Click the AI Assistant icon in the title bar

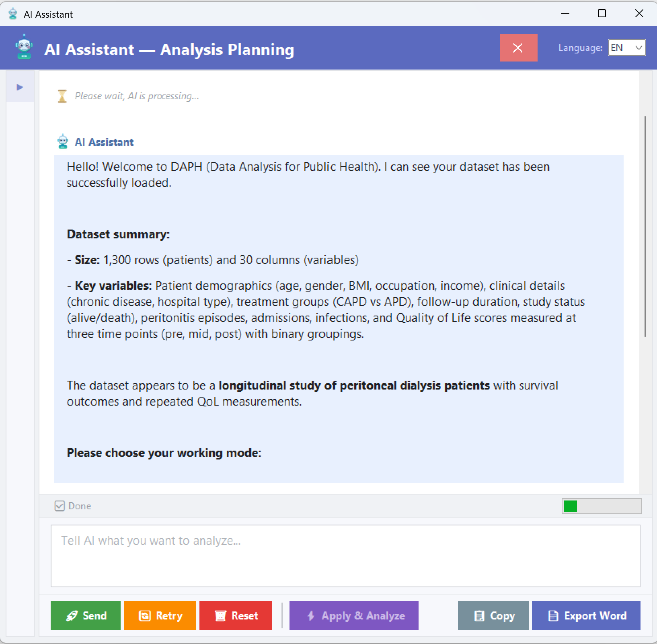[12, 13]
